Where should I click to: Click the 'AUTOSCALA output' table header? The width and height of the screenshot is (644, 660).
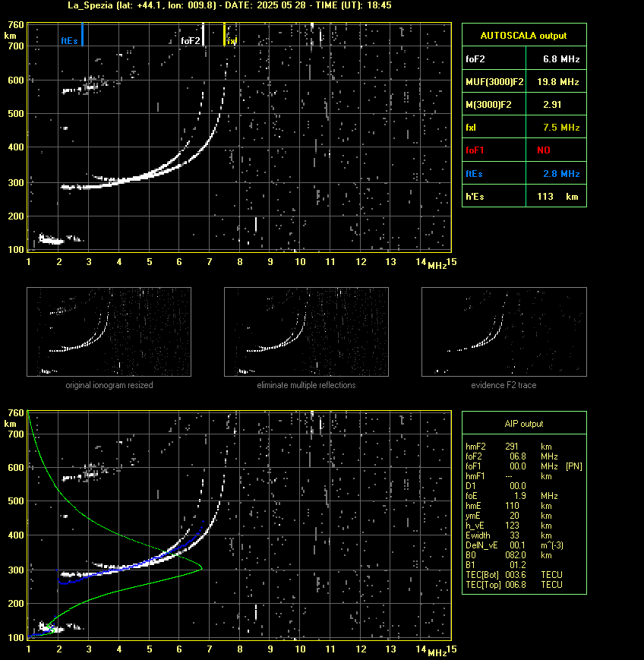click(x=524, y=36)
